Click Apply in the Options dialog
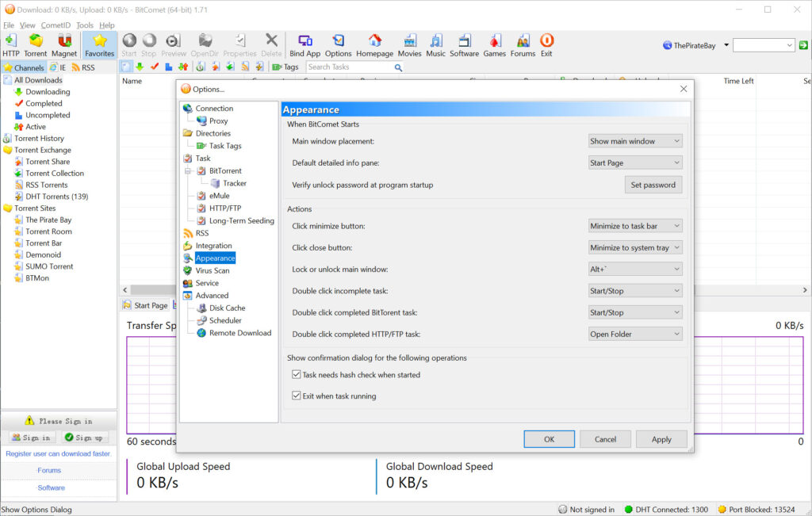 661,439
